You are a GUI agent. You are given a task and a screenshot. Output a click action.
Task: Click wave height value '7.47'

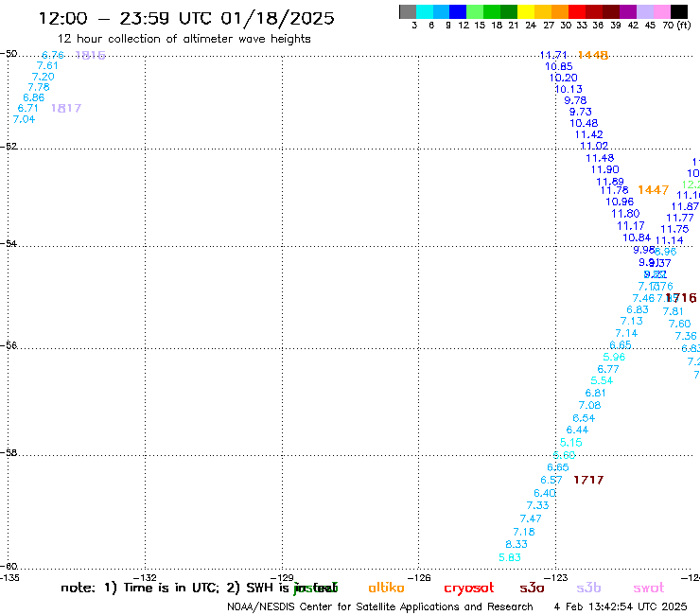pos(531,519)
